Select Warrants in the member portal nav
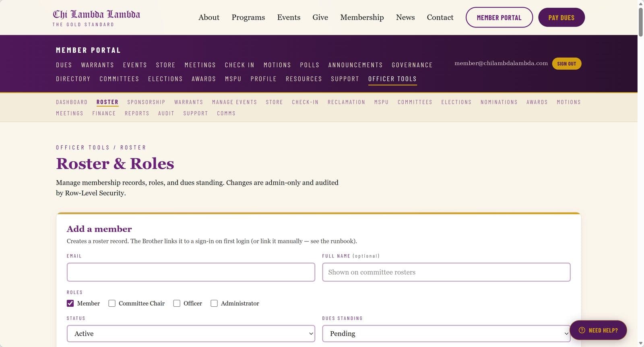This screenshot has height=347, width=644. pos(97,65)
